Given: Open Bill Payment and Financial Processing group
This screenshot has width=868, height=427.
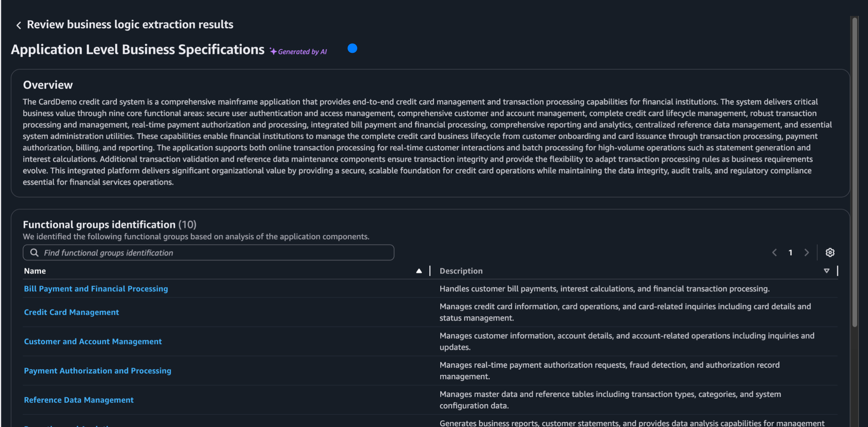Looking at the screenshot, I should point(96,289).
